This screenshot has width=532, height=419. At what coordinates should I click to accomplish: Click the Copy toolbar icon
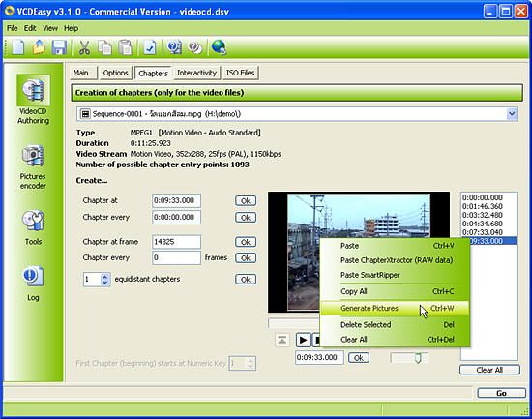[104, 47]
